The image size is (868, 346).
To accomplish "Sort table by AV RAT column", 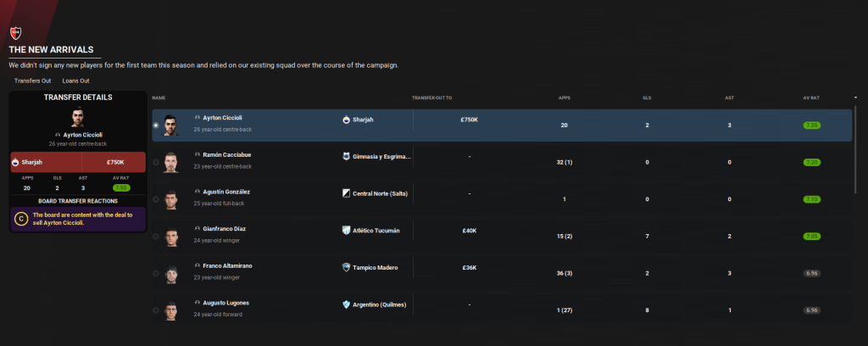I will (x=811, y=98).
